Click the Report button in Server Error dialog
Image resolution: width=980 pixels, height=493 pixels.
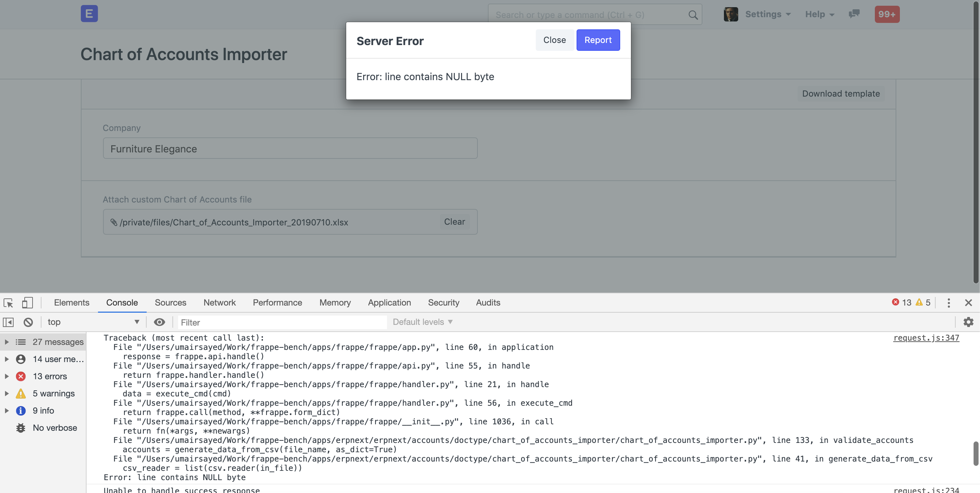click(598, 40)
